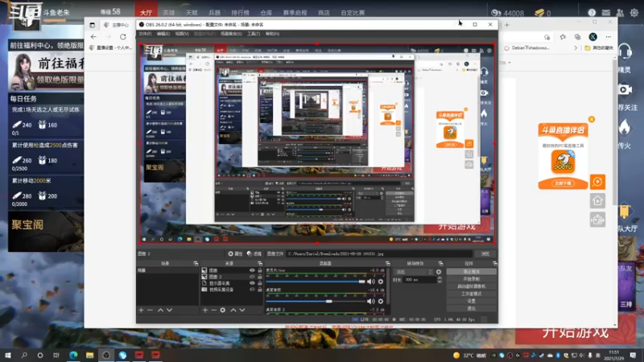This screenshot has width=644, height=362.
Task: Open the browser settings ellipsis menu
Action: tap(609, 37)
